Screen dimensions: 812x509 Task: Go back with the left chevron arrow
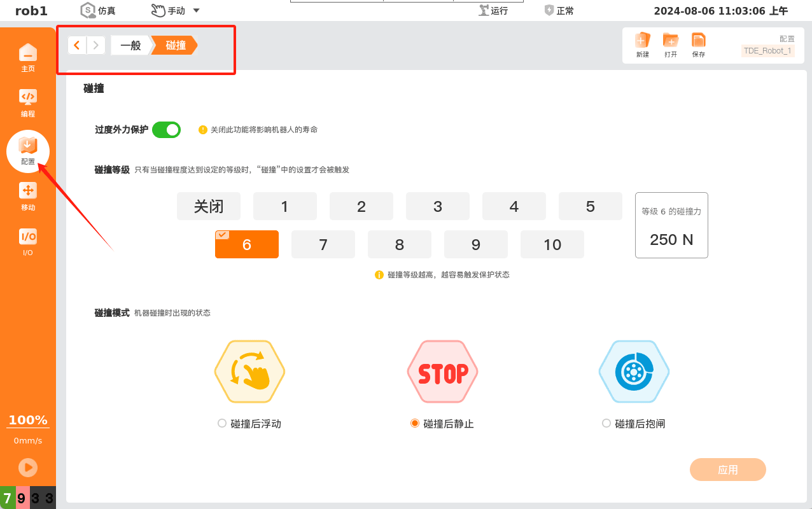tap(77, 45)
